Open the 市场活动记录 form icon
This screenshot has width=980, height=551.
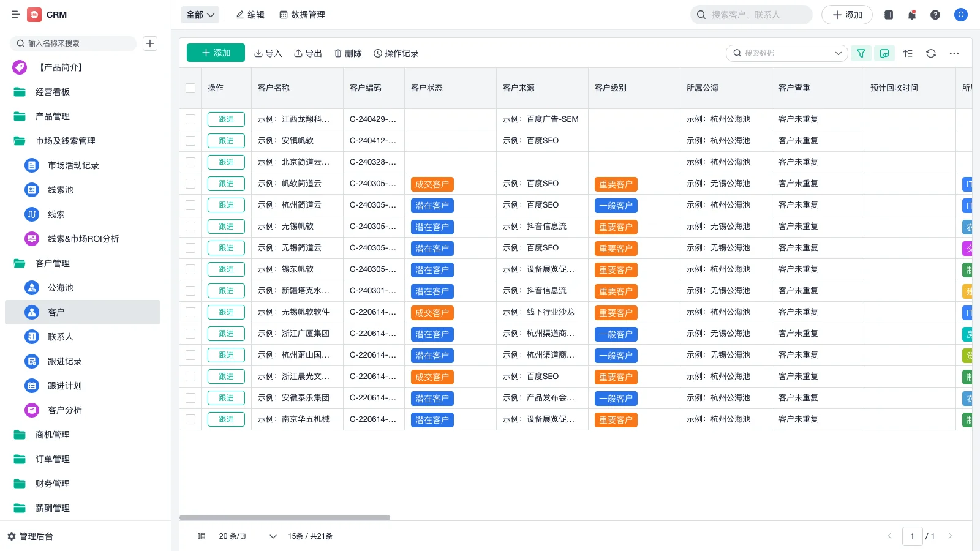32,165
